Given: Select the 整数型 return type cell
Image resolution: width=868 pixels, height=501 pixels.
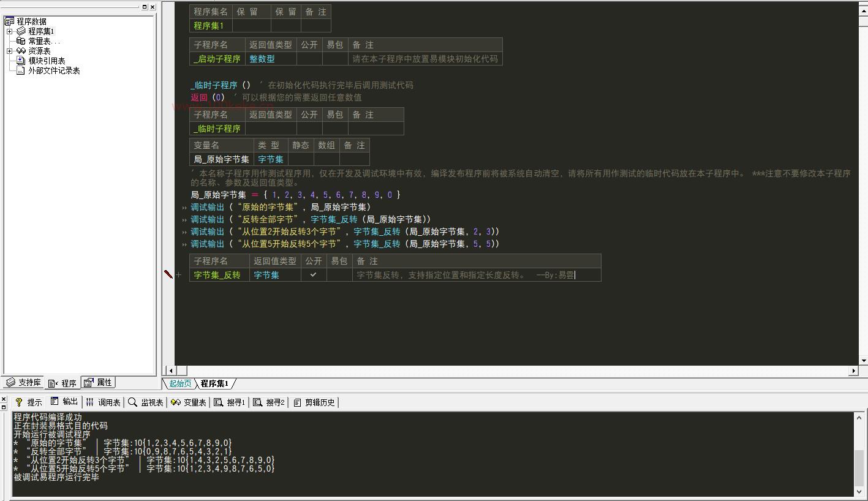Looking at the screenshot, I should click(271, 59).
